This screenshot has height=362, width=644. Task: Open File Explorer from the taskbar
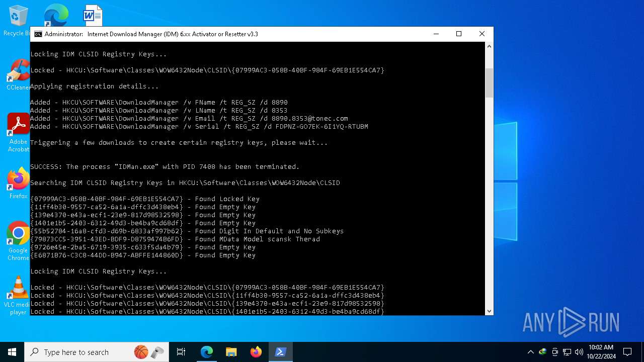coord(231,352)
